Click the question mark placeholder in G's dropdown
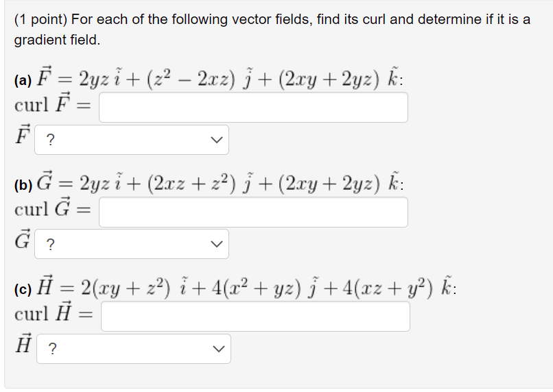This screenshot has width=553, height=392. pyautogui.click(x=51, y=244)
